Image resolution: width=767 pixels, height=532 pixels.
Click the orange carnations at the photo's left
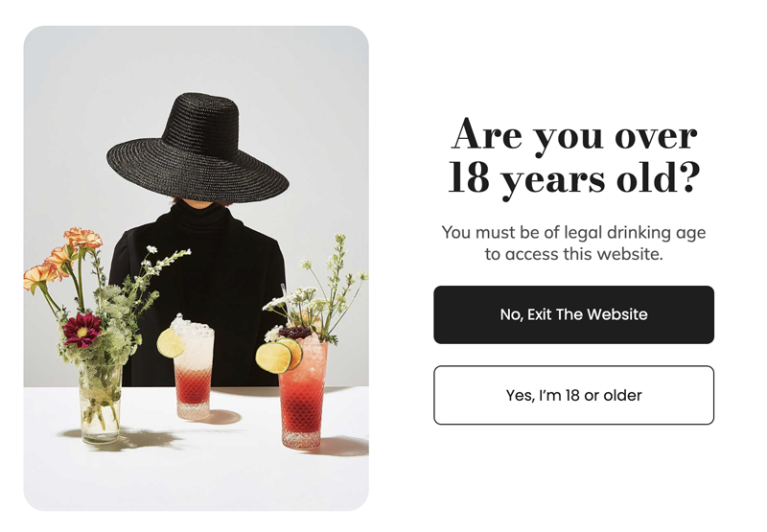(x=61, y=258)
